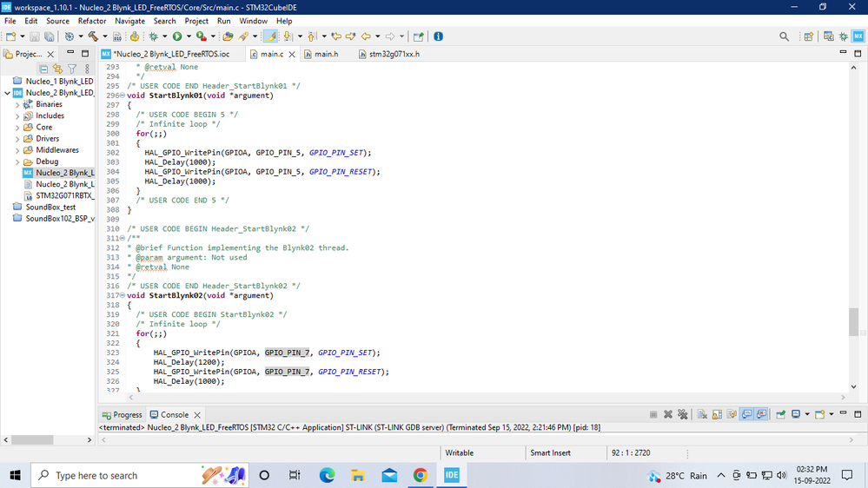The image size is (868, 488).
Task: Click the New file toolbar icon
Action: (x=10, y=36)
